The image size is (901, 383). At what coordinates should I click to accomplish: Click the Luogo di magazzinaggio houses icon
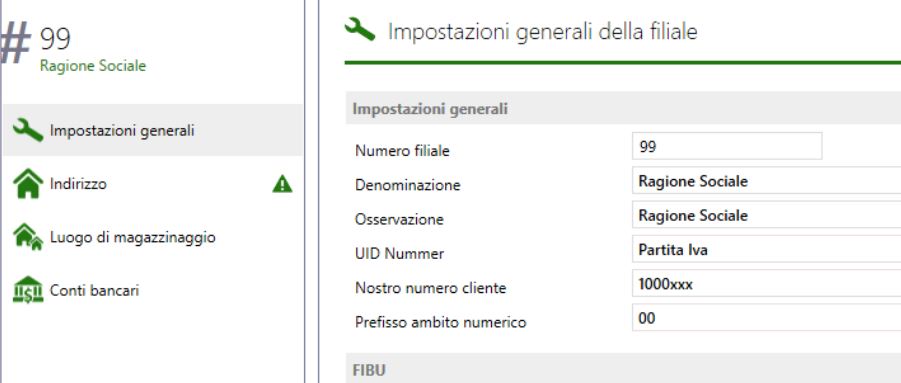pos(28,237)
